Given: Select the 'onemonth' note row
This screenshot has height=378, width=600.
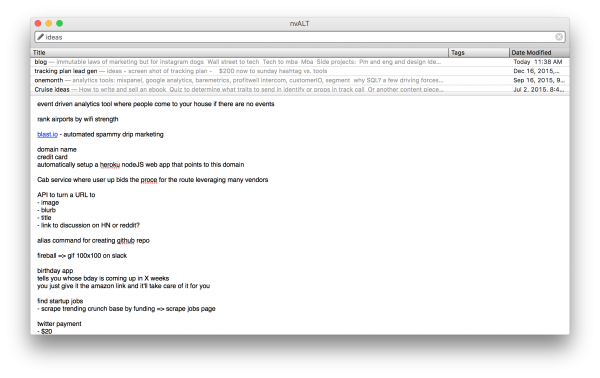Looking at the screenshot, I should (x=300, y=80).
